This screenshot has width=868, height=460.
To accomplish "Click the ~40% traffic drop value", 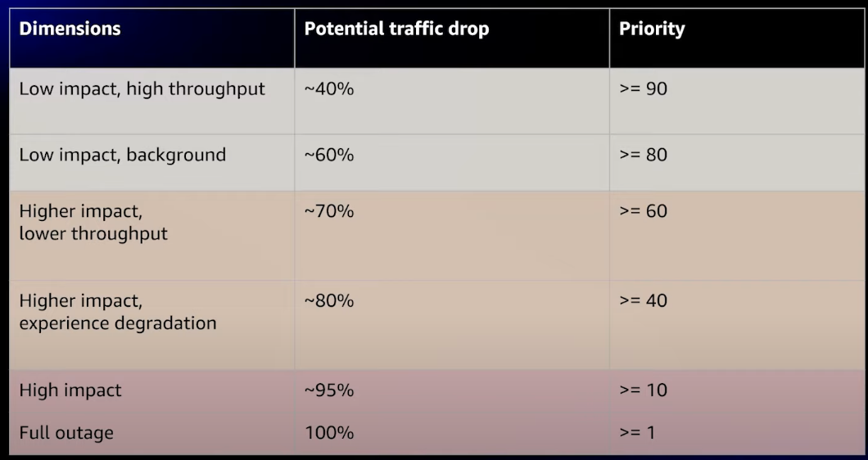I will (329, 88).
